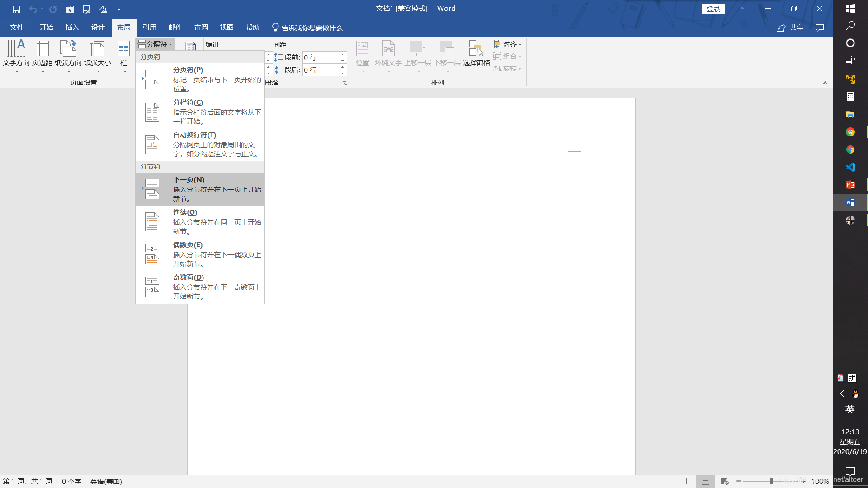
Task: Expand Group (组合) dropdown
Action: (x=508, y=56)
